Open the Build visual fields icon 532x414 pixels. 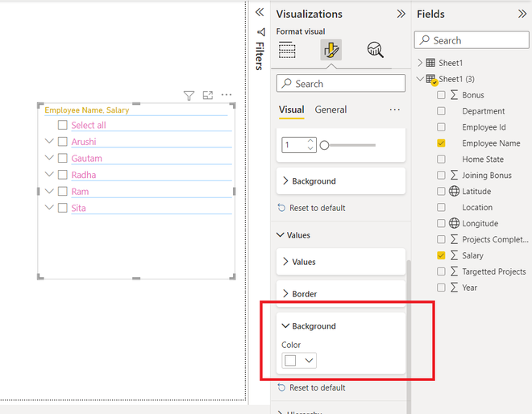(287, 50)
